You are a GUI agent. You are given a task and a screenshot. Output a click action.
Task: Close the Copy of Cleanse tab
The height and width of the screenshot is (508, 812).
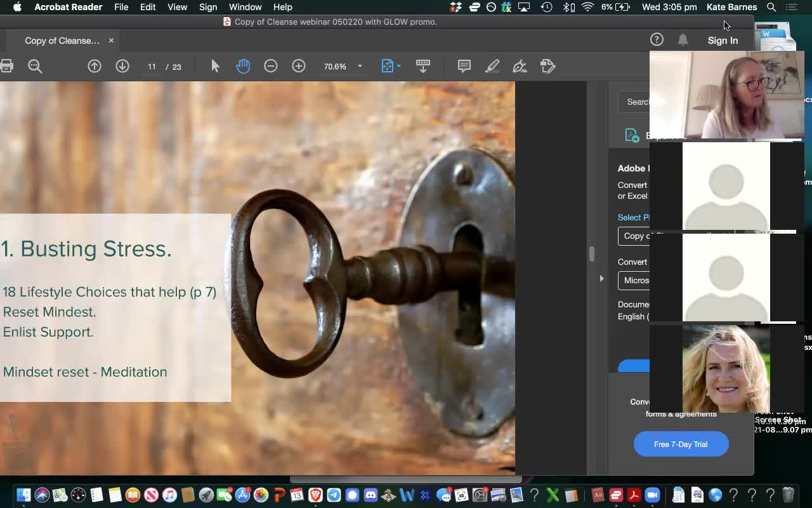pyautogui.click(x=111, y=40)
